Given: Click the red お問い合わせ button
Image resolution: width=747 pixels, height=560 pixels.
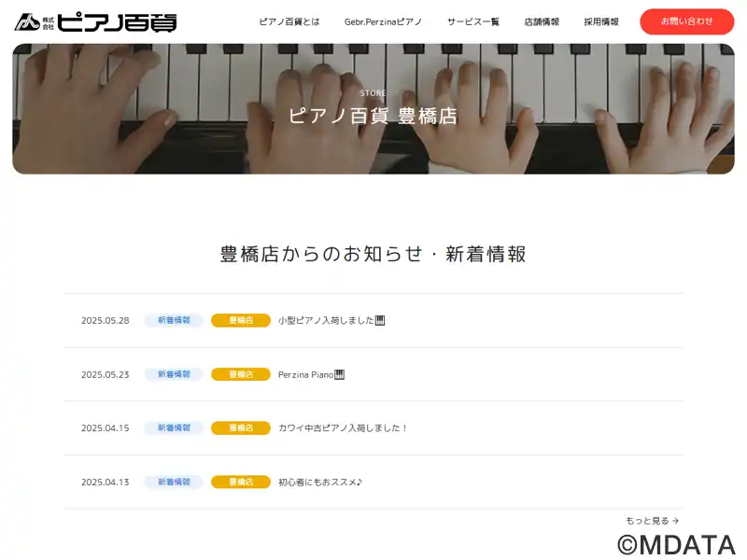Looking at the screenshot, I should click(686, 21).
